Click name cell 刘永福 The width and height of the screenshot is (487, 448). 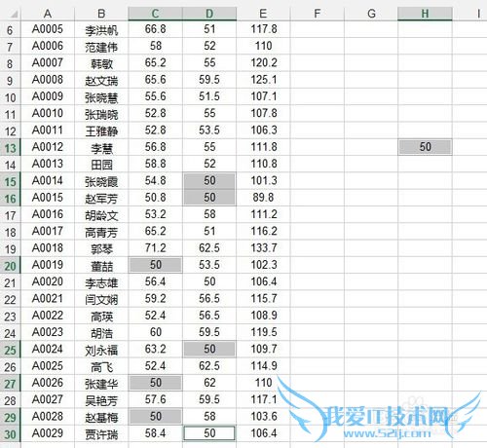coord(101,350)
